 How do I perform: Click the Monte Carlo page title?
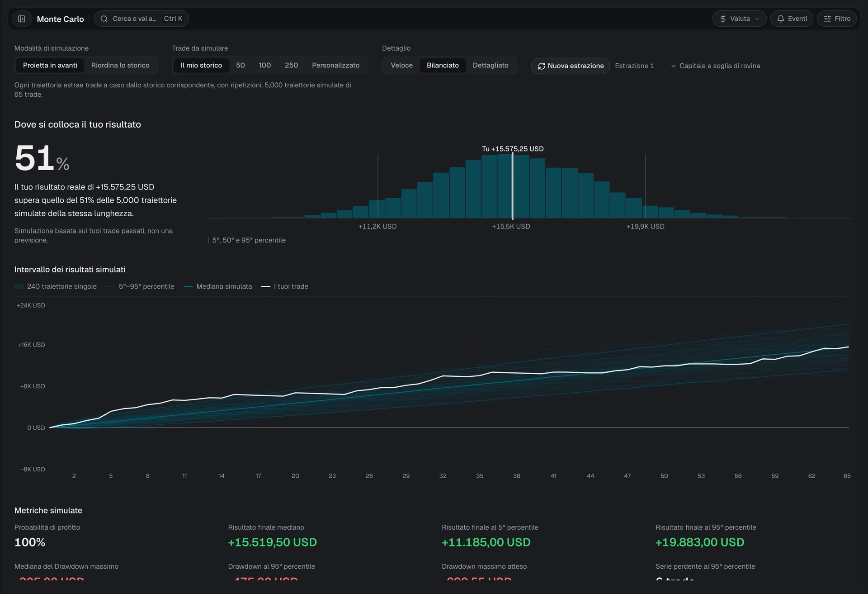60,19
